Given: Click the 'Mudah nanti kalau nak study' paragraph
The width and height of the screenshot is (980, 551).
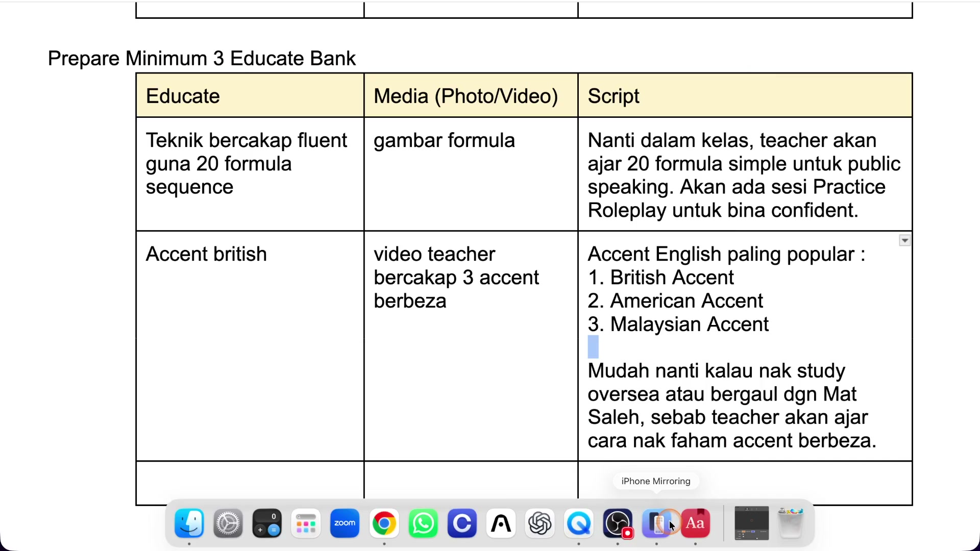Looking at the screenshot, I should (x=732, y=406).
